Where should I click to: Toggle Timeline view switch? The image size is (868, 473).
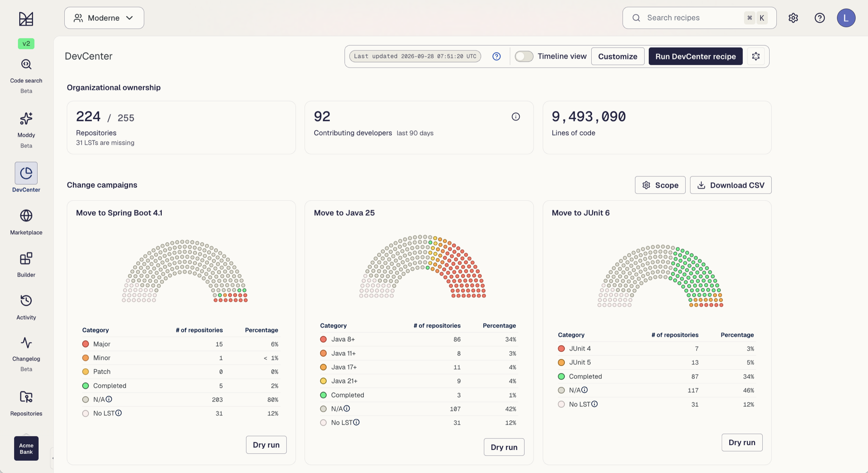click(524, 56)
